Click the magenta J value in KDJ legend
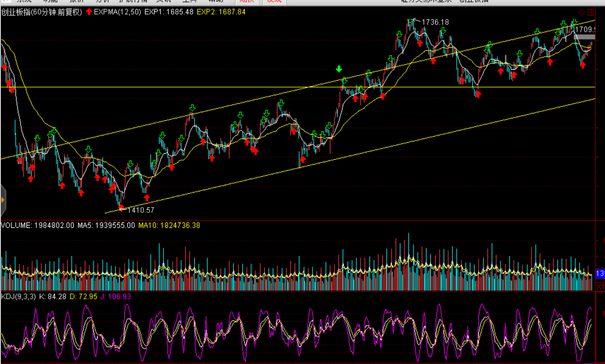The image size is (605, 364). pos(116,297)
